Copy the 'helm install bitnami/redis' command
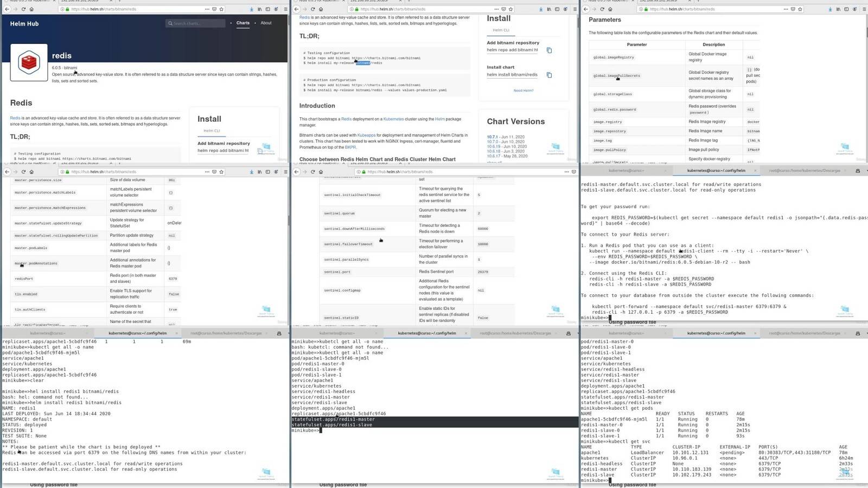Viewport: 868px width, 488px height. (549, 75)
